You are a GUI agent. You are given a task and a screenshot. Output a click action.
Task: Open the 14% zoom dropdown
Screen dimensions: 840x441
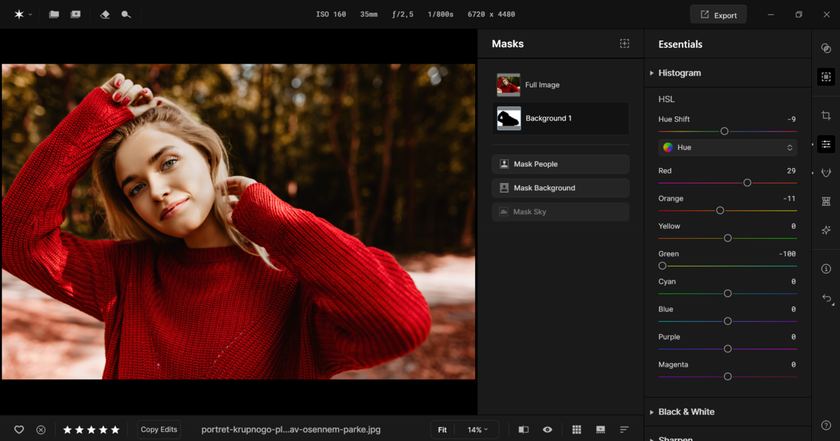click(477, 430)
